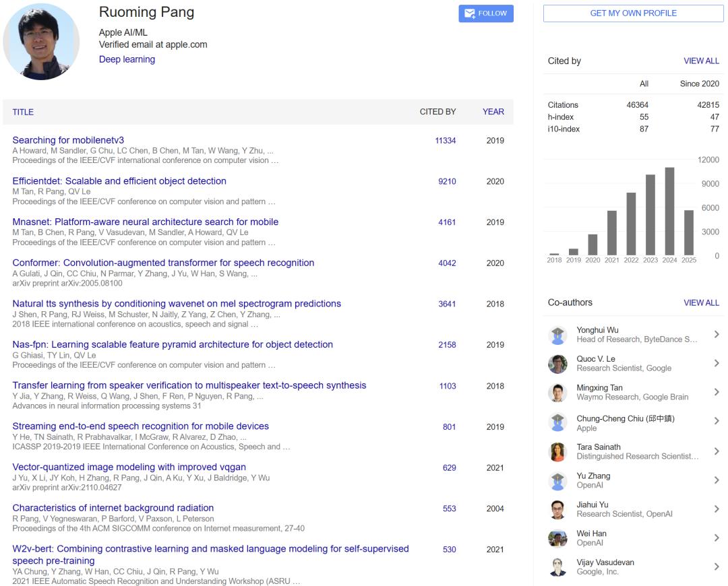Click the 2024 citations bar in chart

(x=669, y=211)
